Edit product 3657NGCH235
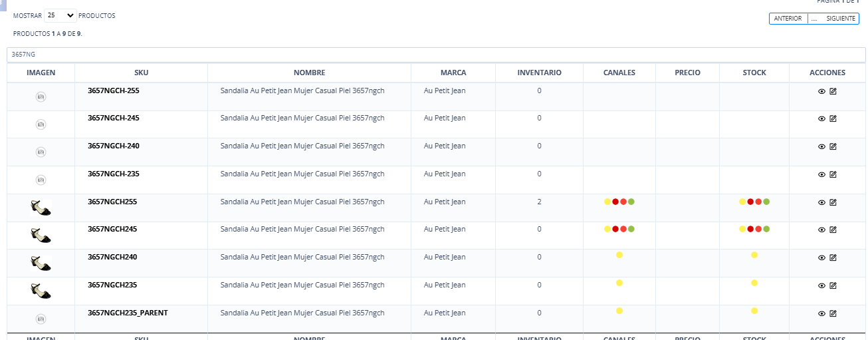The height and width of the screenshot is (340, 868). coord(833,285)
